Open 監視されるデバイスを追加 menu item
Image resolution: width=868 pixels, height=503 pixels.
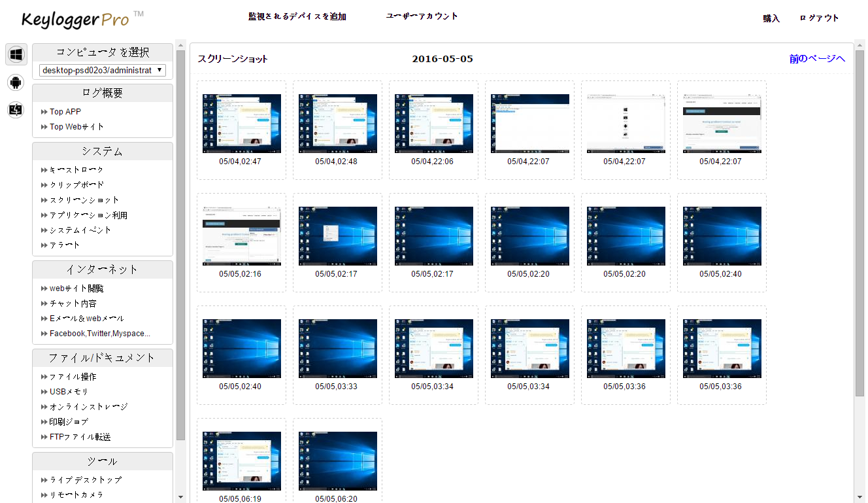pos(297,16)
